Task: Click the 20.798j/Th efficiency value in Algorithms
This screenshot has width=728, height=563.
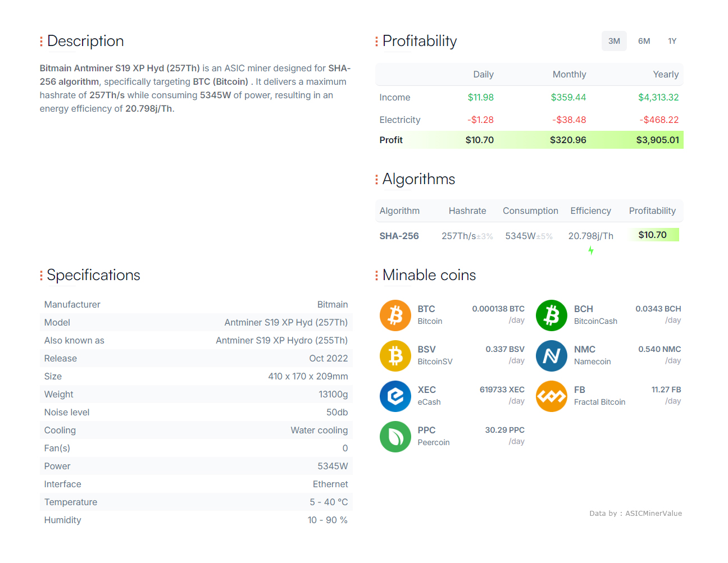Action: click(x=591, y=236)
